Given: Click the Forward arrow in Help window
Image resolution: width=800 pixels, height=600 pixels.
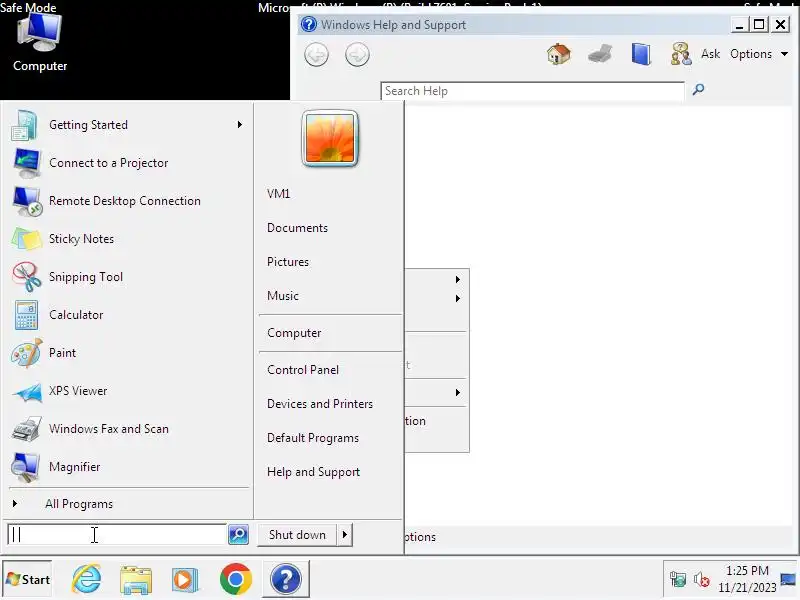Looking at the screenshot, I should pyautogui.click(x=357, y=55).
